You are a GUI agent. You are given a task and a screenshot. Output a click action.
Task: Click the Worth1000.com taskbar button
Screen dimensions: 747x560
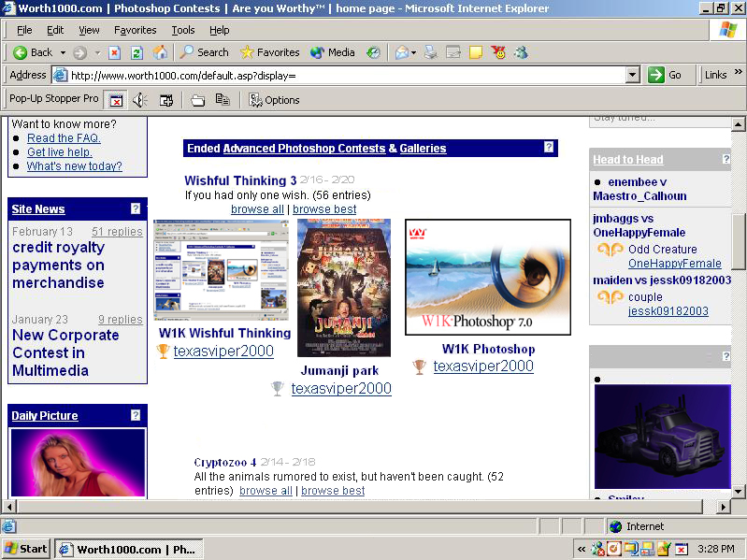[129, 549]
